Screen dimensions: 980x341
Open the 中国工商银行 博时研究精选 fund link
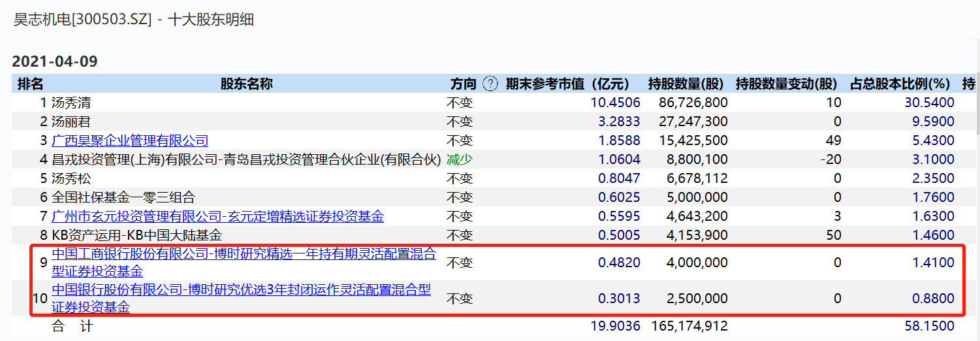(x=244, y=262)
